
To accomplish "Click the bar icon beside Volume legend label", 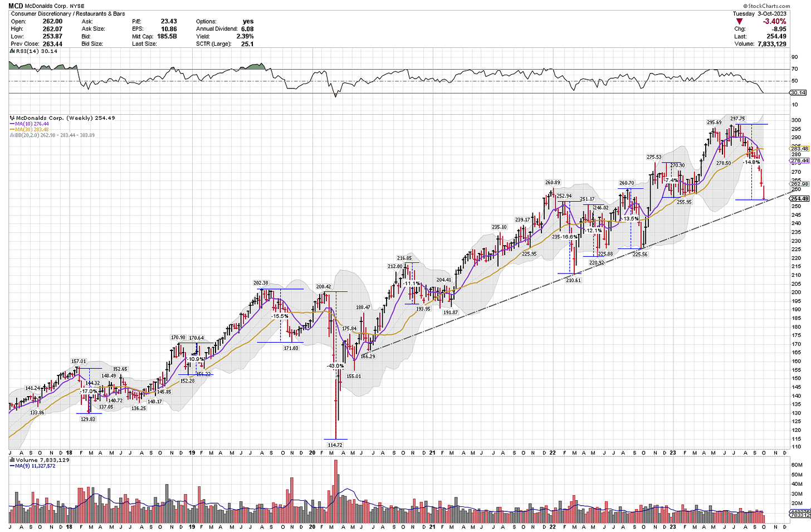I will pos(12,460).
